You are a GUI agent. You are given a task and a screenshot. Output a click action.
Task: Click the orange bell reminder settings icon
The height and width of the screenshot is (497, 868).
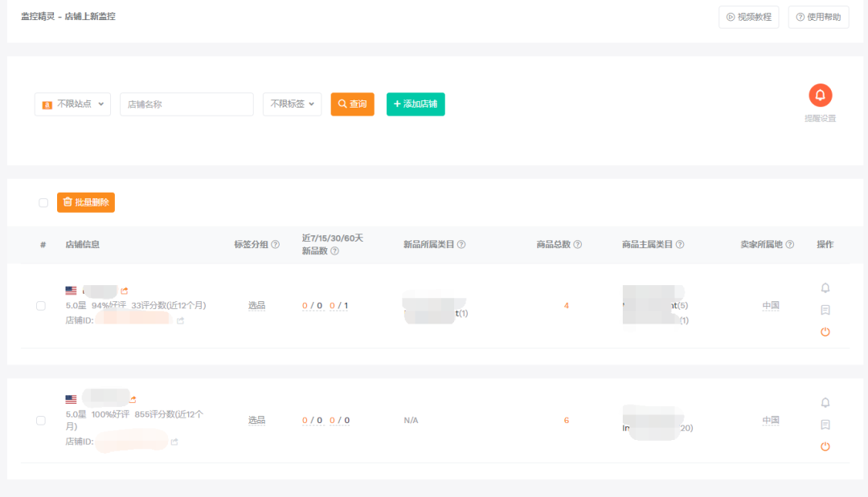point(820,96)
